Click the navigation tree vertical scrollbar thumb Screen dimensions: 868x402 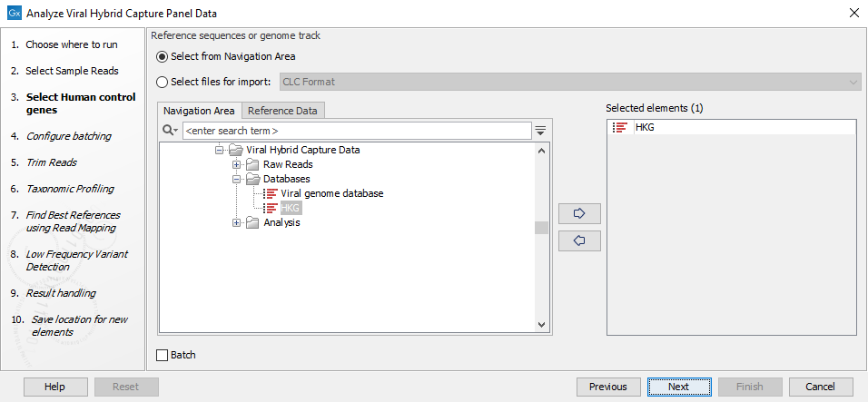pyautogui.click(x=541, y=228)
